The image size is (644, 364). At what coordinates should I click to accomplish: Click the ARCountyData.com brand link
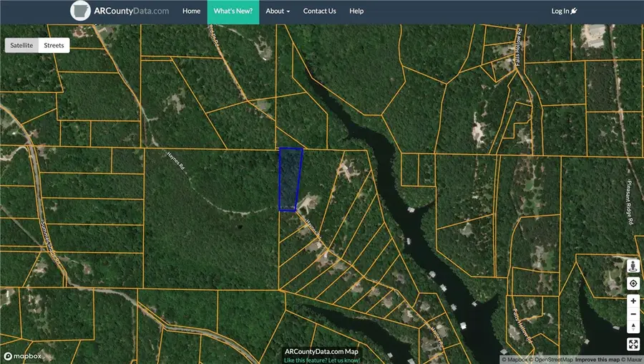pos(132,11)
